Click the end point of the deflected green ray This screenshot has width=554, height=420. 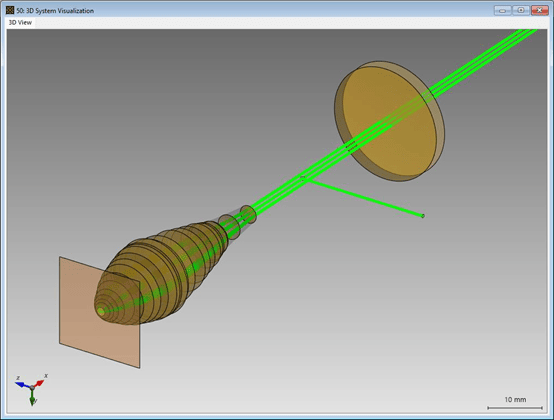pos(423,216)
